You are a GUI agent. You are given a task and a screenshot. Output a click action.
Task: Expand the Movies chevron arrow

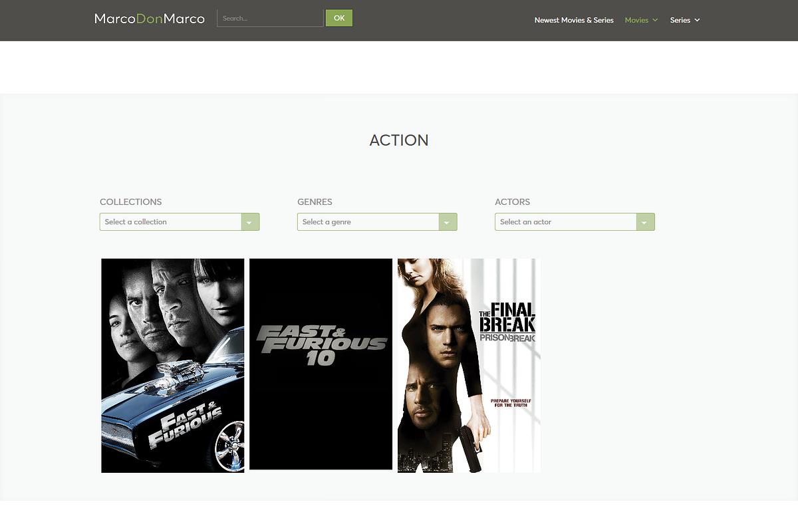pyautogui.click(x=655, y=20)
